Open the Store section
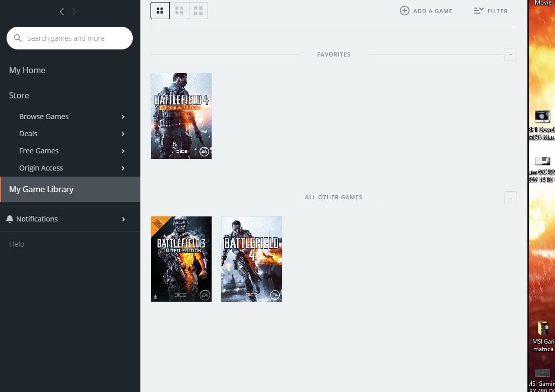The image size is (555, 392). click(x=19, y=95)
